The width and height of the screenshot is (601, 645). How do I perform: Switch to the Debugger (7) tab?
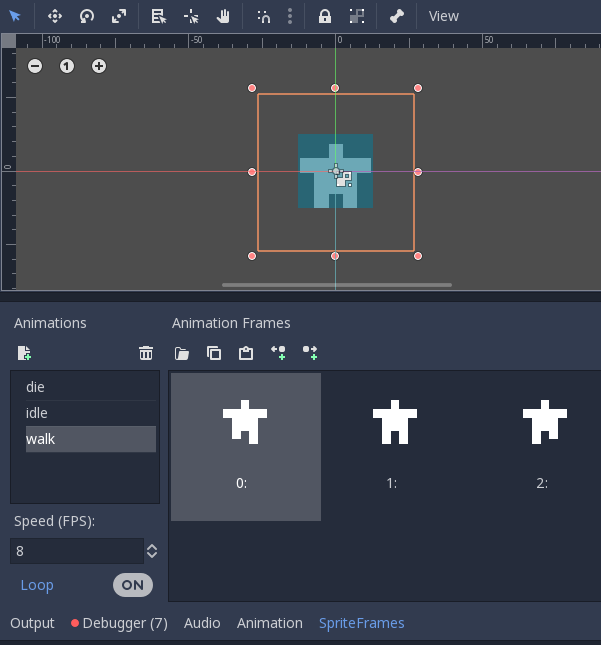(x=119, y=623)
